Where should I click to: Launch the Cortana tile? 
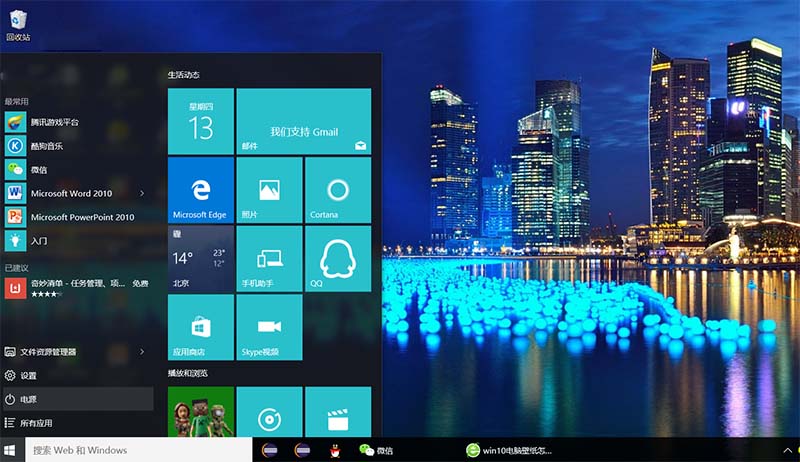pos(338,190)
